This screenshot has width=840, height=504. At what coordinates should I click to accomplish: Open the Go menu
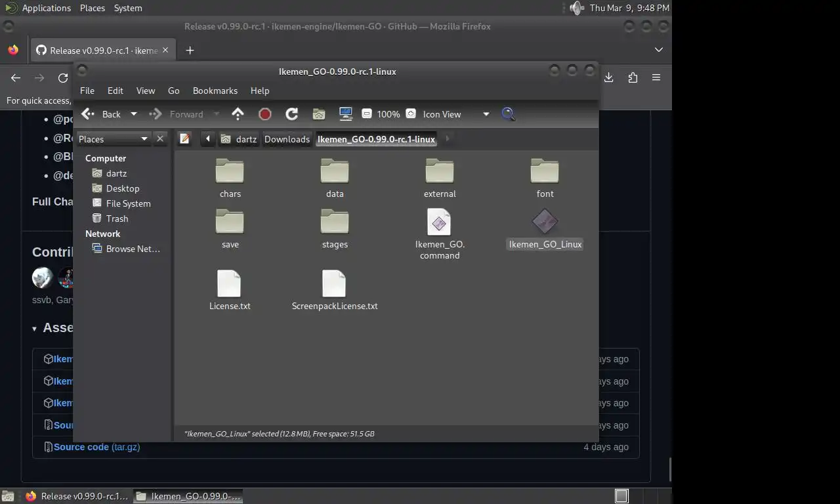(x=174, y=91)
